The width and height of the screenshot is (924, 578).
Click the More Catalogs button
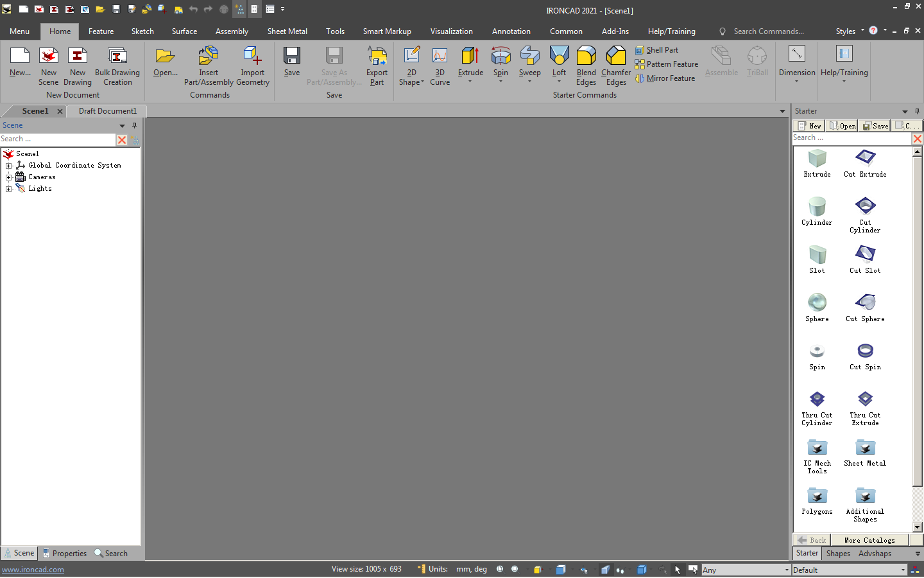point(870,539)
